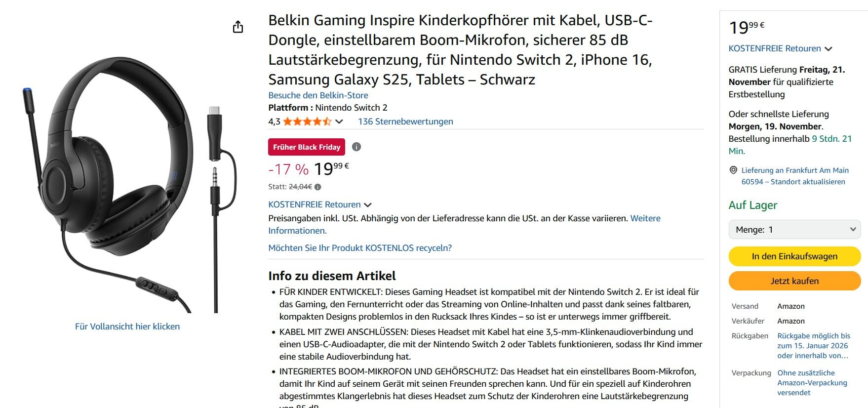Click info icon beside Früher Black Friday badge
868x408 pixels.
(356, 147)
